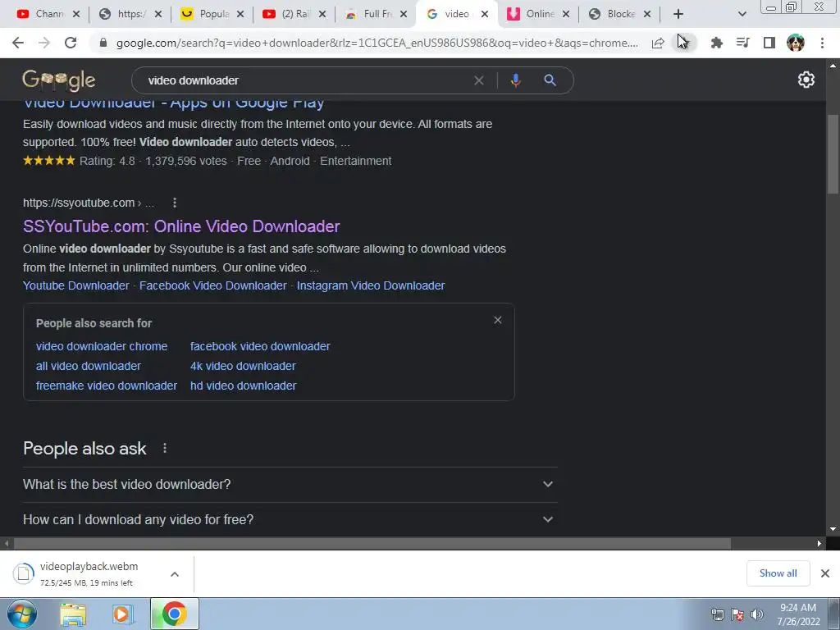This screenshot has height=630, width=840.
Task: Search for freemake video downloader
Action: [x=106, y=386]
